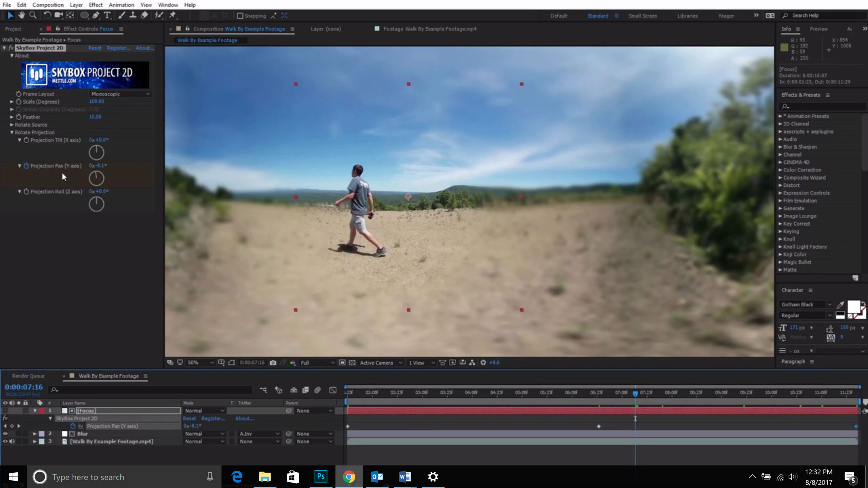
Task: Open the Composition menu
Action: (48, 5)
